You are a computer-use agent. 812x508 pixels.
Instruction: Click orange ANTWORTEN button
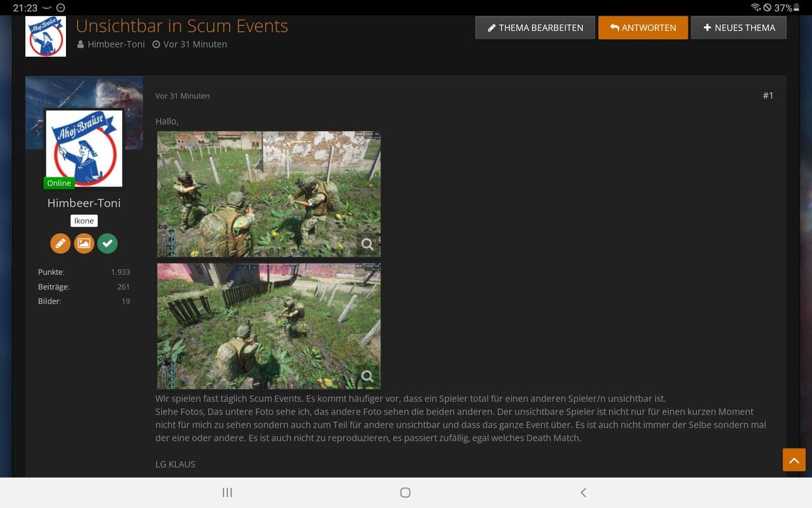[x=643, y=27]
